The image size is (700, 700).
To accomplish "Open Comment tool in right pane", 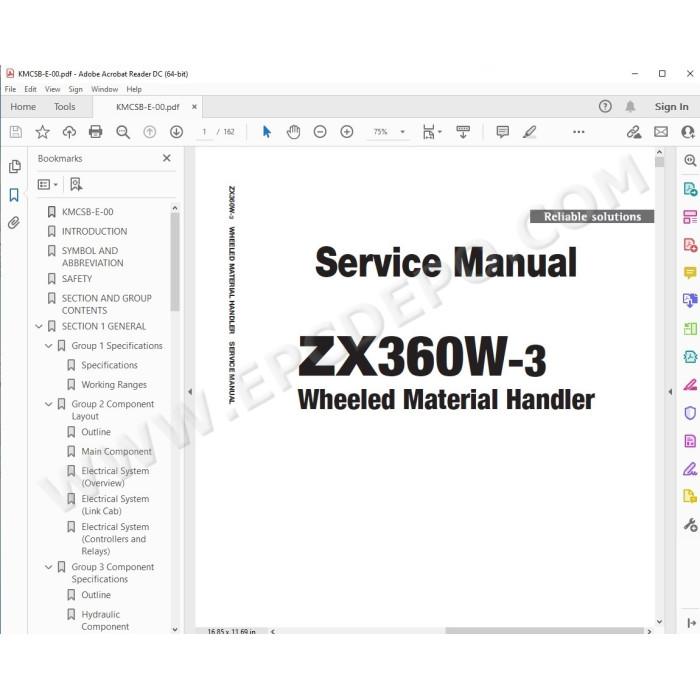I will click(690, 272).
